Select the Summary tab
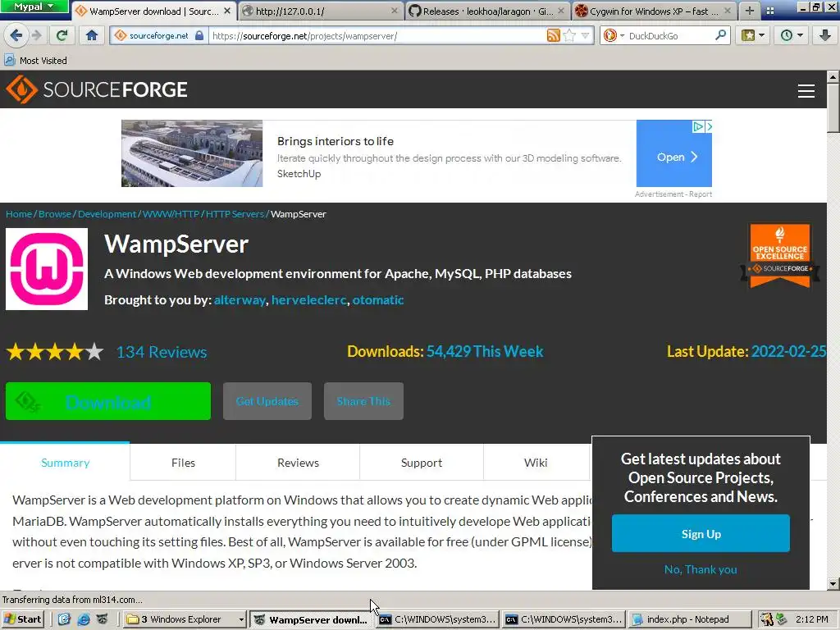The height and width of the screenshot is (630, 840). (x=65, y=463)
